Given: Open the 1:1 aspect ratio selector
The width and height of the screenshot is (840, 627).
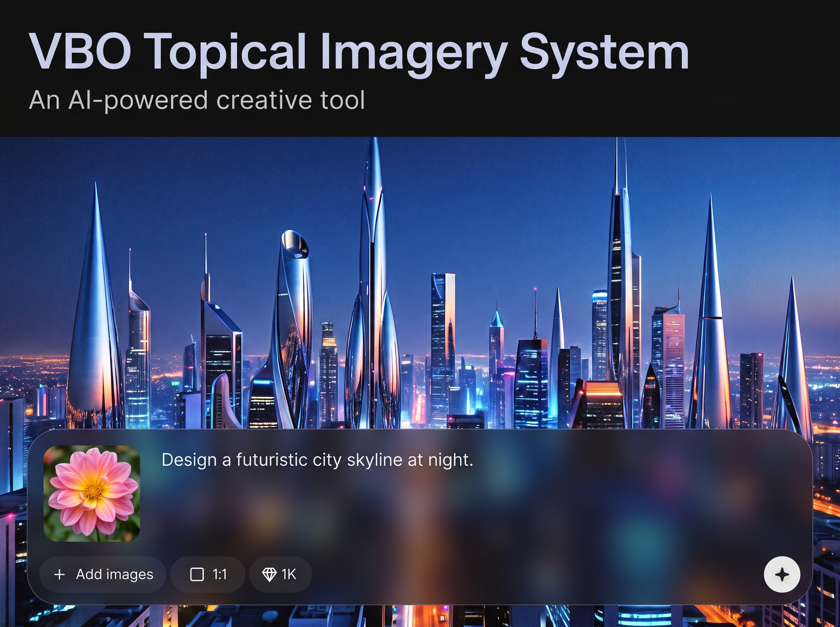Looking at the screenshot, I should (208, 574).
